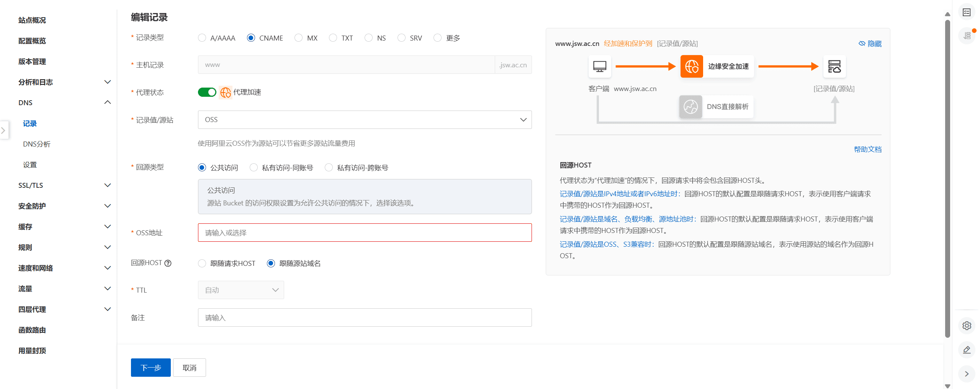Image resolution: width=980 pixels, height=389 pixels.
Task: Click inside the OSS地址 input field
Action: point(364,233)
